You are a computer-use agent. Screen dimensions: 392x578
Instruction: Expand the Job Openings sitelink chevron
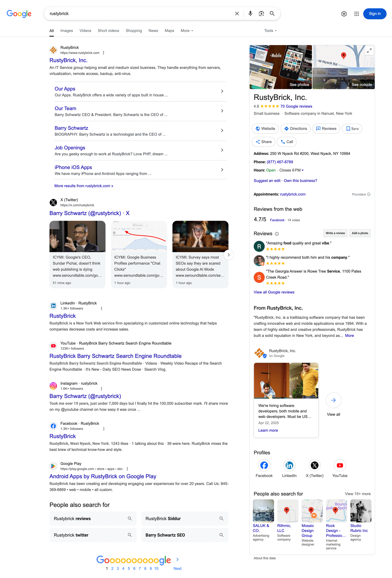tap(222, 150)
